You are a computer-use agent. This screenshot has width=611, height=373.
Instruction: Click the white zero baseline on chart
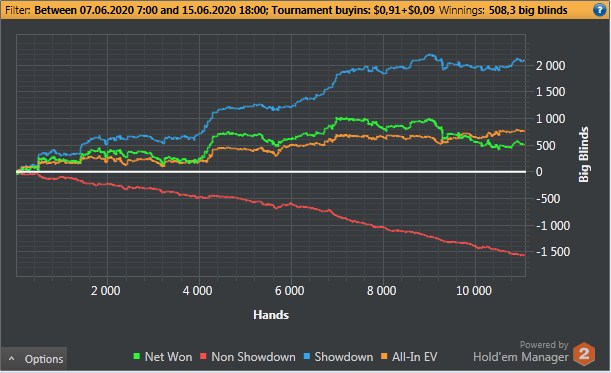click(x=271, y=171)
